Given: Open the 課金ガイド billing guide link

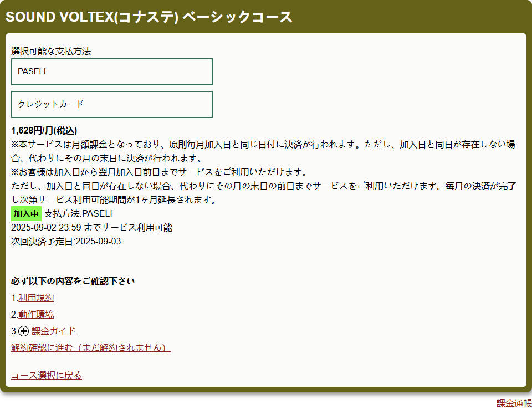Looking at the screenshot, I should pos(54,331).
